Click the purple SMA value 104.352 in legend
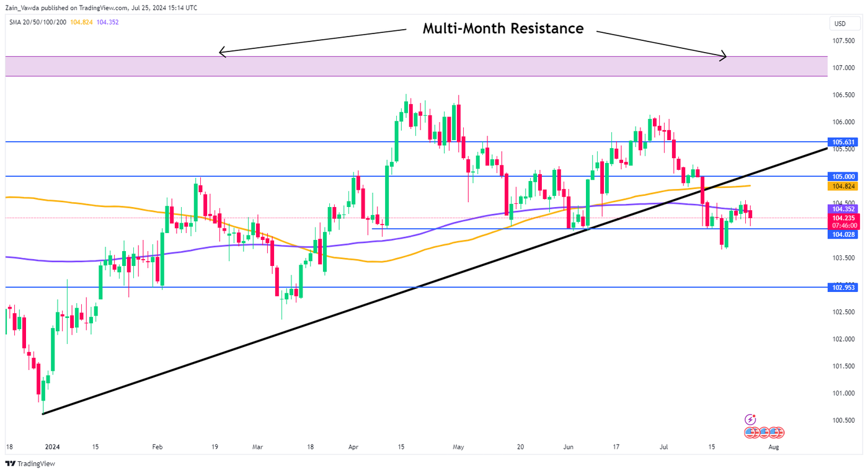The width and height of the screenshot is (868, 473). pos(108,22)
